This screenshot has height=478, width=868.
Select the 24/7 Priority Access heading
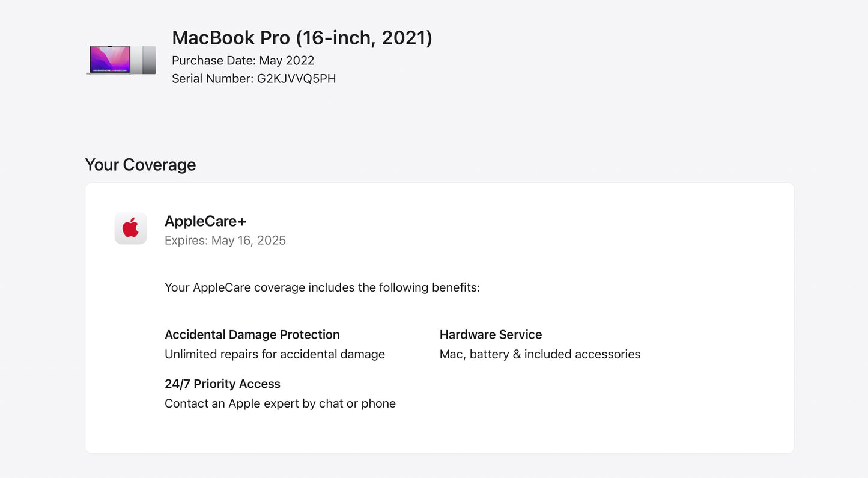[222, 384]
